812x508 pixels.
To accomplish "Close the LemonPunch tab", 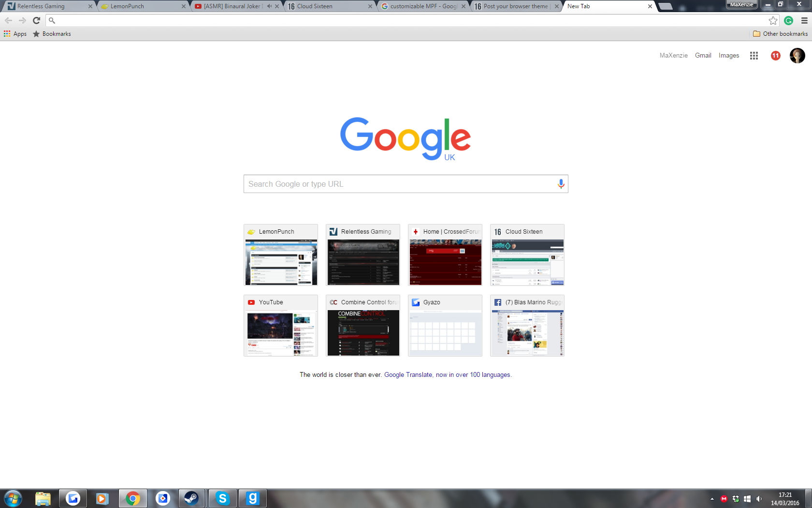I will [x=183, y=6].
